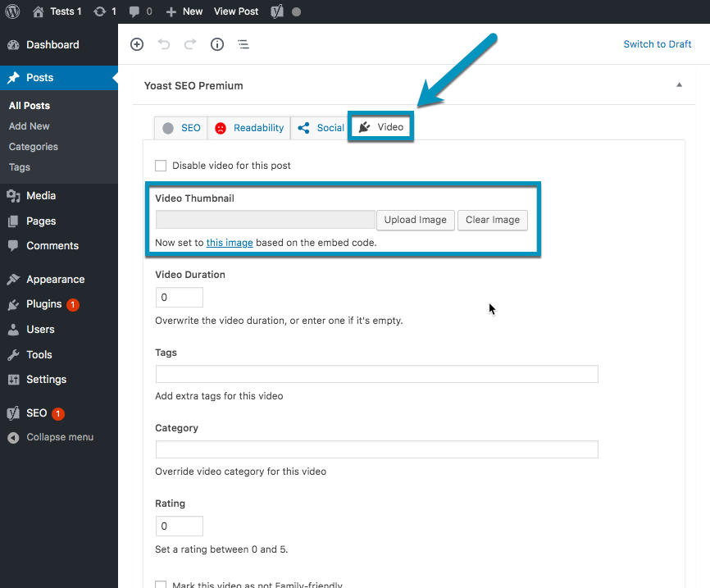Click the Posts pushpin icon
The width and height of the screenshot is (710, 588).
point(14,77)
